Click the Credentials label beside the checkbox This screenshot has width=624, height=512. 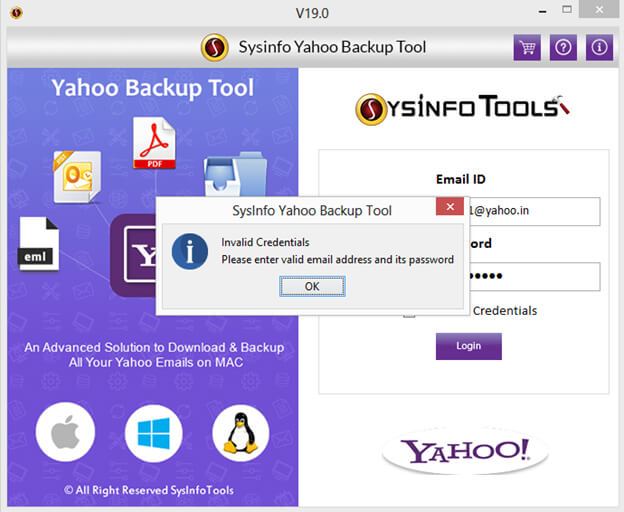[505, 311]
